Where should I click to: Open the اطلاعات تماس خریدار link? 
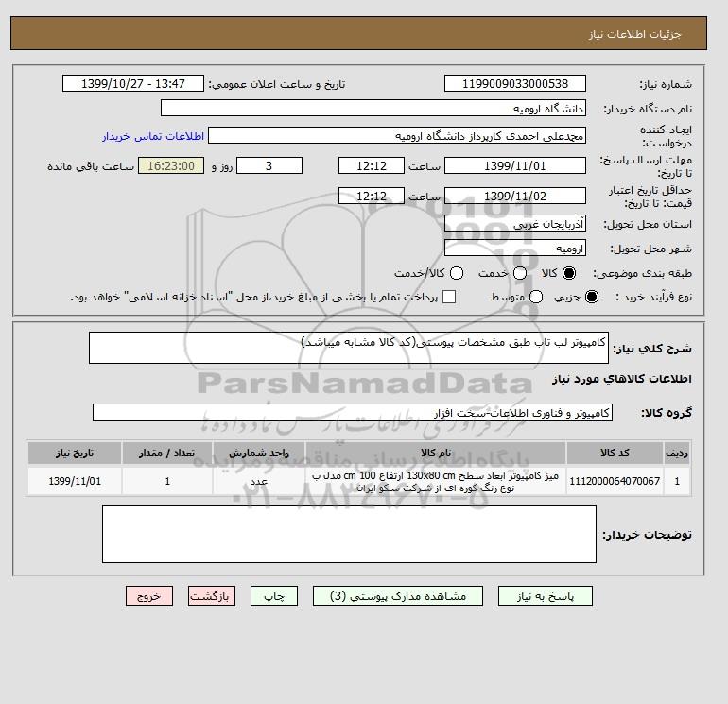(x=153, y=136)
